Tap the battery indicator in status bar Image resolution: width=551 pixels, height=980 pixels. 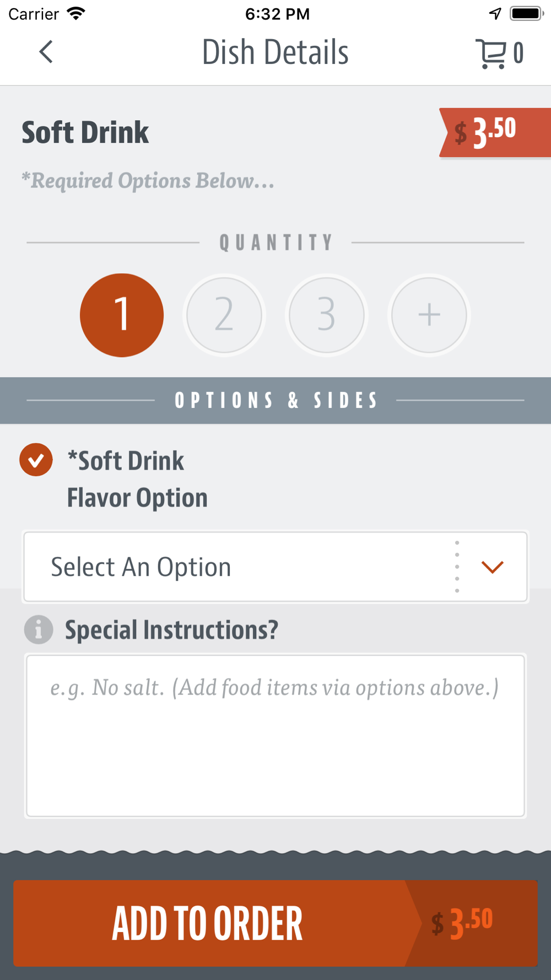pyautogui.click(x=527, y=13)
